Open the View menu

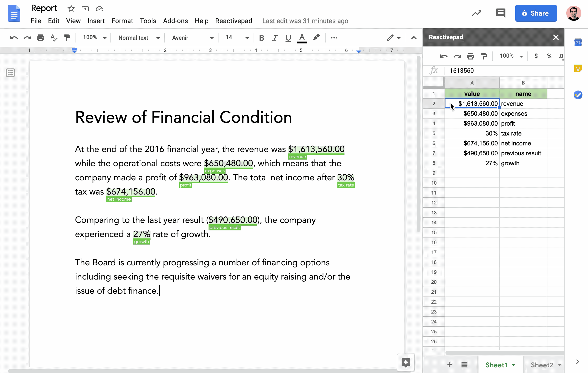tap(73, 21)
